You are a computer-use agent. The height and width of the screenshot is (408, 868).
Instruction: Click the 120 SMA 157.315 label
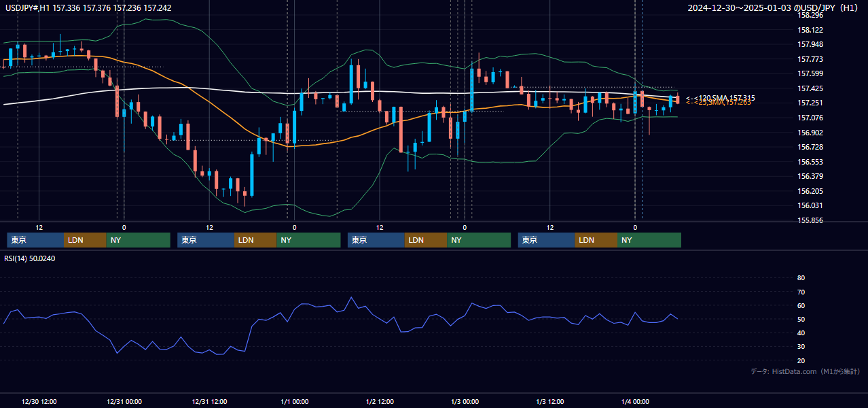tap(720, 98)
